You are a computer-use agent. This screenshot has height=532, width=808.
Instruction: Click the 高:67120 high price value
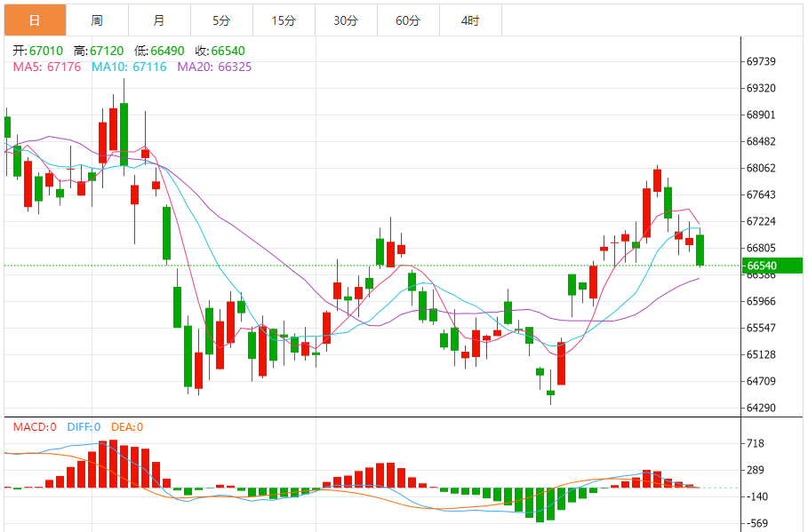(x=99, y=51)
